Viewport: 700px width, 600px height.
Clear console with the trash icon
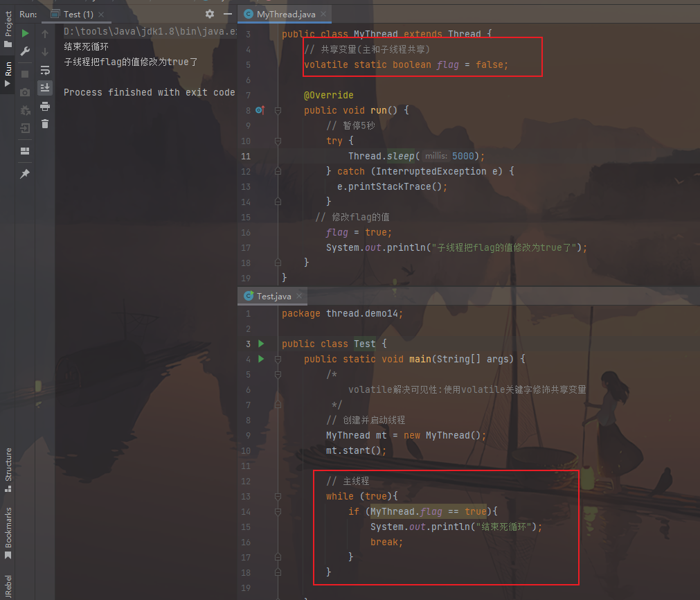click(x=45, y=124)
